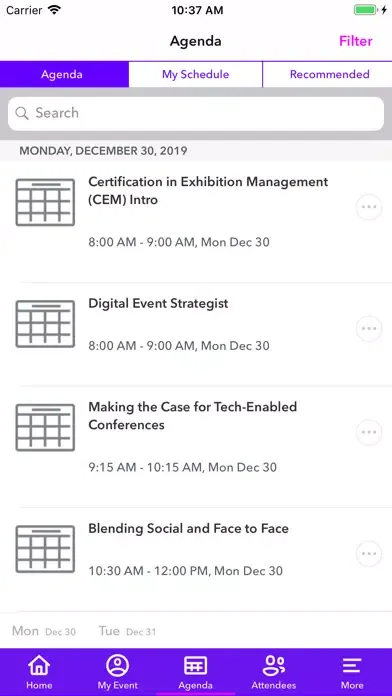Select Mon Dec 30 date

point(44,631)
